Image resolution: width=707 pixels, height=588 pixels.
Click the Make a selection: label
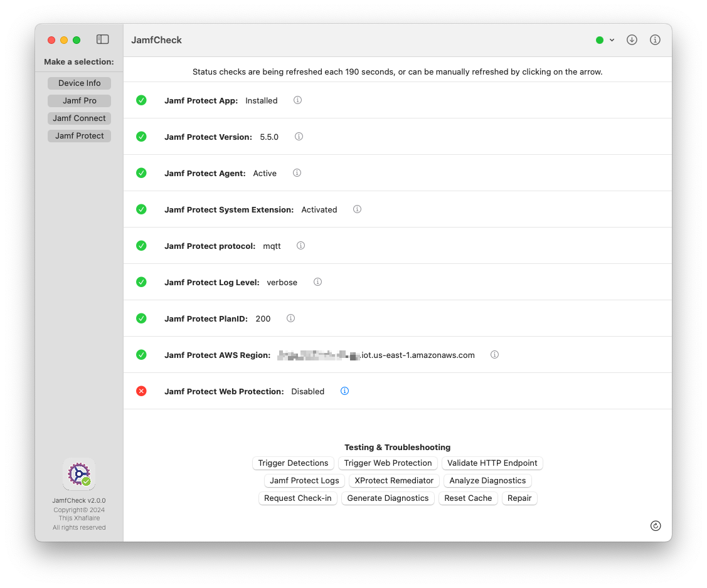pyautogui.click(x=79, y=61)
